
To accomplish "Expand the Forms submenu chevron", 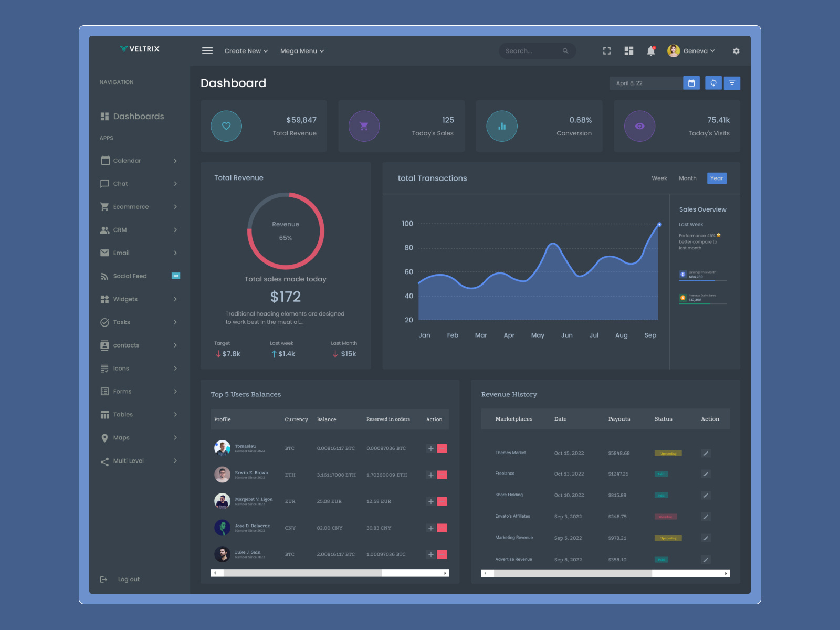I will (x=175, y=392).
